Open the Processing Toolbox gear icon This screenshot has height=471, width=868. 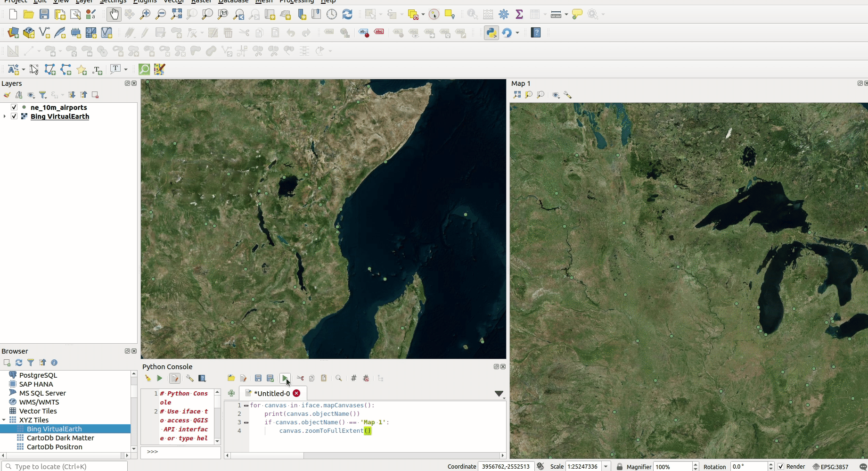tap(503, 14)
